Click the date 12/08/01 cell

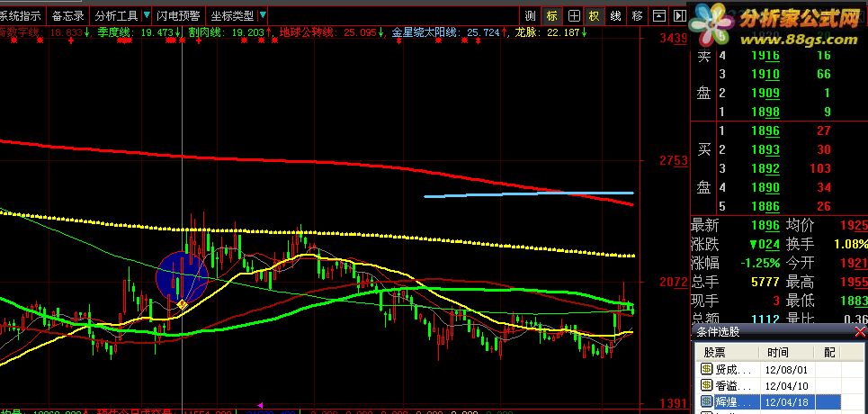pyautogui.click(x=787, y=369)
